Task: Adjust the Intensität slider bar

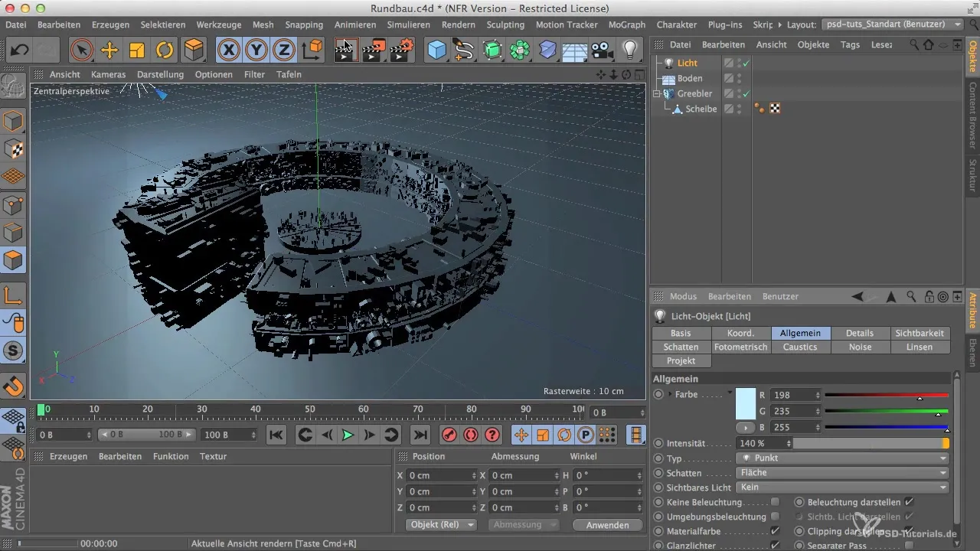Action: pos(871,443)
